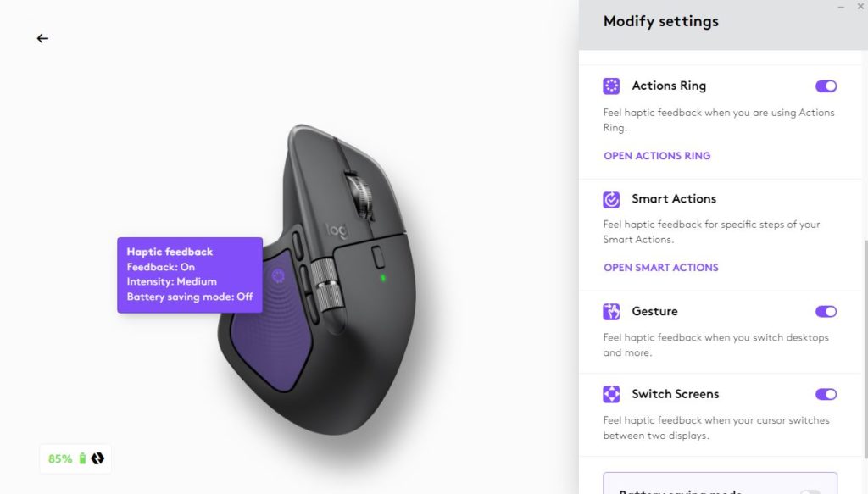Click the haptic sense panel on mouse
Screen dimensions: 868x494
(x=271, y=321)
